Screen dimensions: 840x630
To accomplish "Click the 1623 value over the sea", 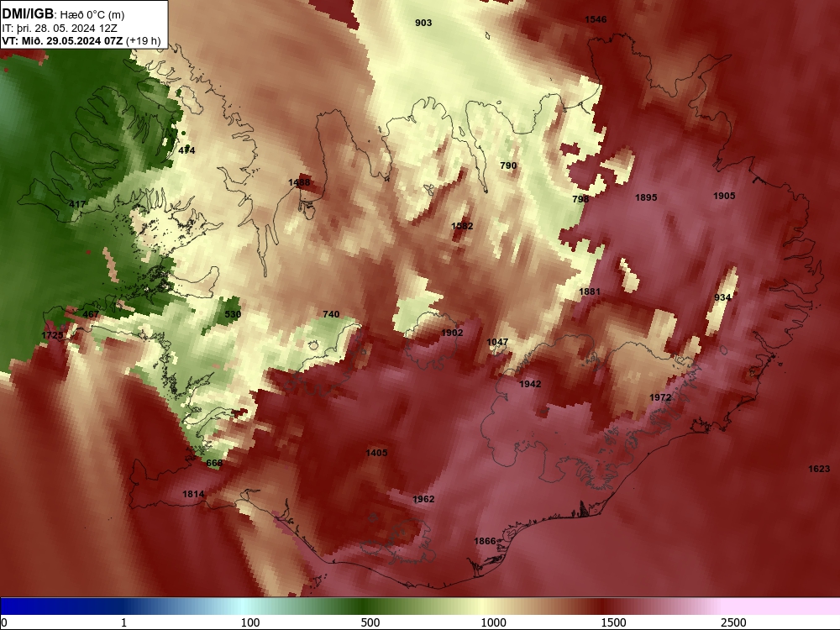I will pos(819,469).
